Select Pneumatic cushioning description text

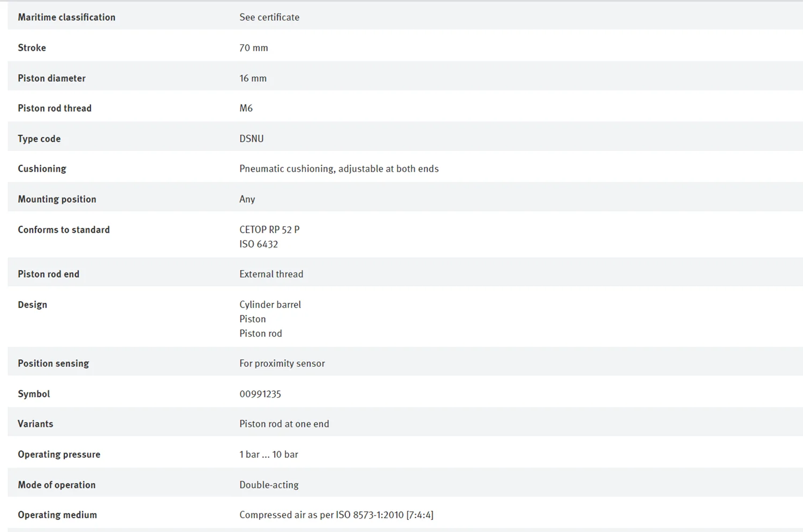click(339, 169)
